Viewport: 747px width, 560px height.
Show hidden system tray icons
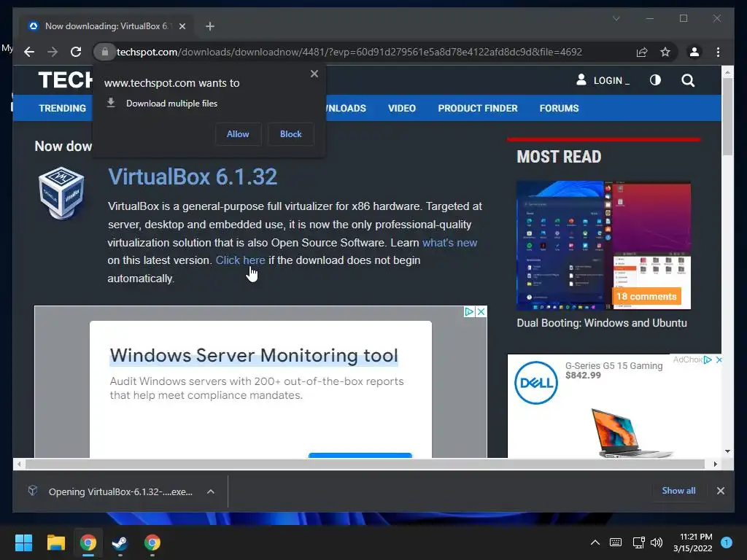tap(595, 542)
